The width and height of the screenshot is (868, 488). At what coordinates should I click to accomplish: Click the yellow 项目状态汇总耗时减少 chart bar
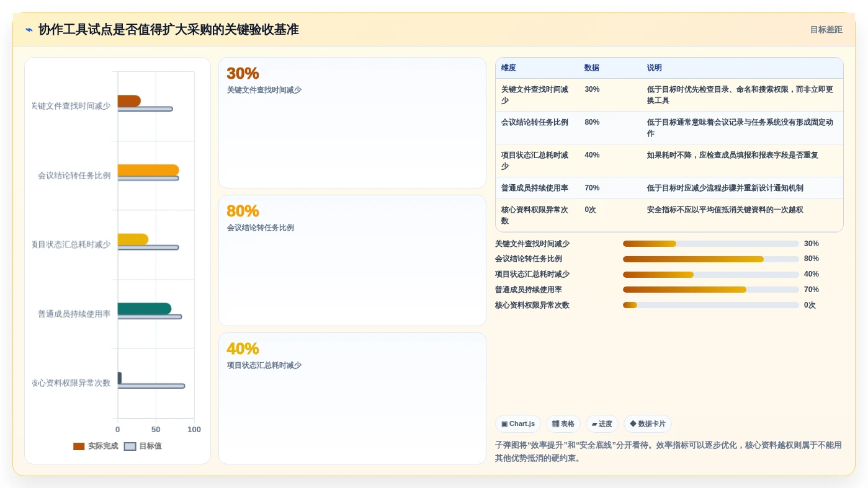(133, 239)
